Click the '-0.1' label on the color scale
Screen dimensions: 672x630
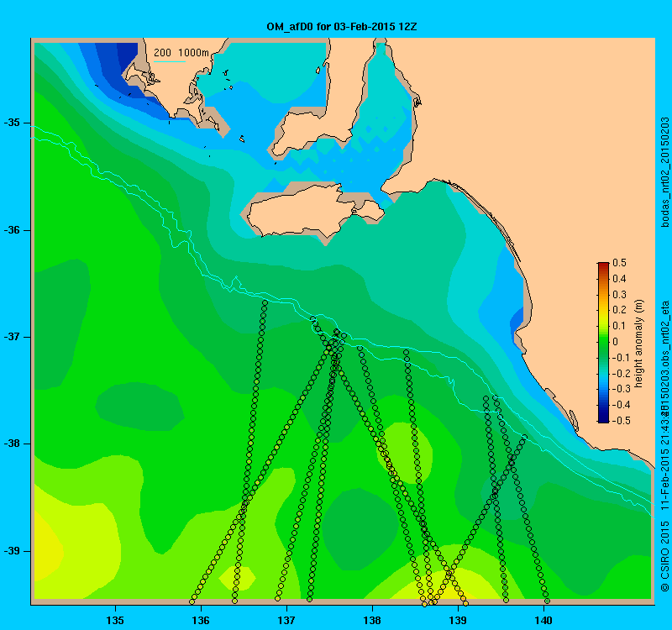pyautogui.click(x=621, y=358)
